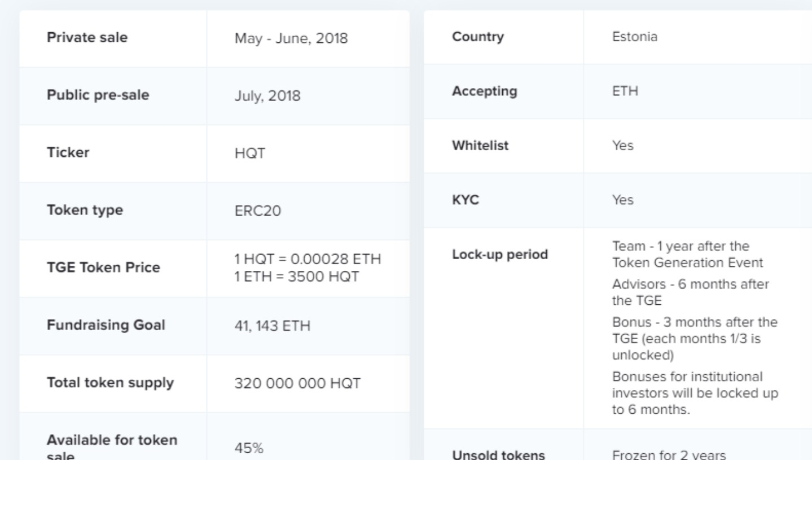Click the Unsold tokens label
Screen dimensions: 812x508
pos(499,455)
